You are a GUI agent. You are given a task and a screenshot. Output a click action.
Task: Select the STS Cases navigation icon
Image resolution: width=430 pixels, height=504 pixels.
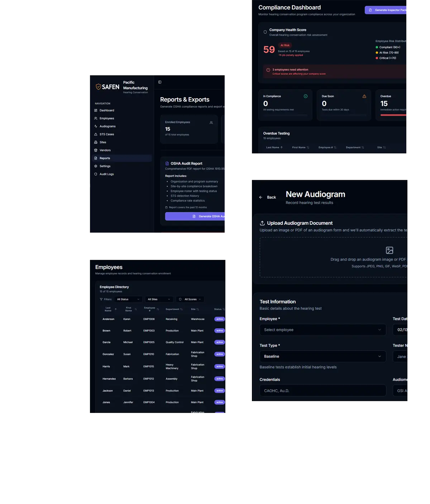coord(96,134)
